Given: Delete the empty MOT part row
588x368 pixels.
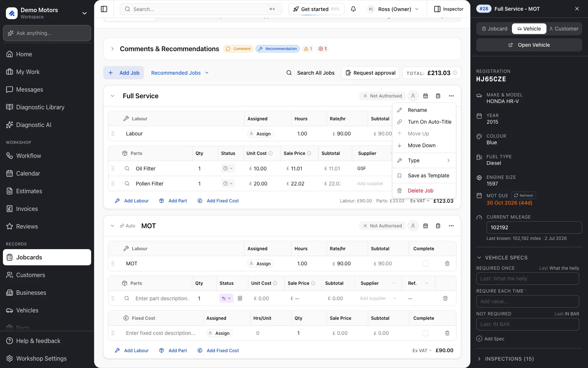Looking at the screenshot, I should (x=445, y=298).
